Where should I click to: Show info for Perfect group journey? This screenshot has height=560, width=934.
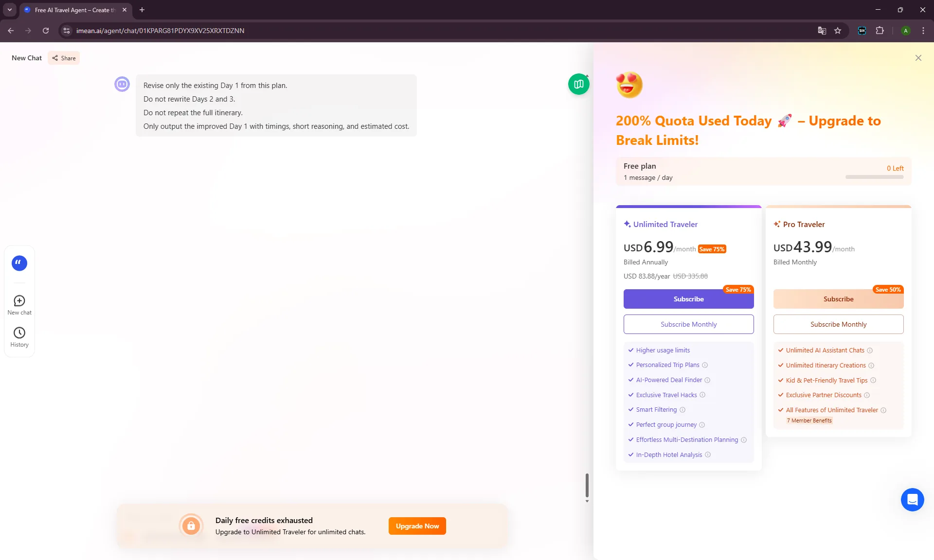click(x=702, y=425)
